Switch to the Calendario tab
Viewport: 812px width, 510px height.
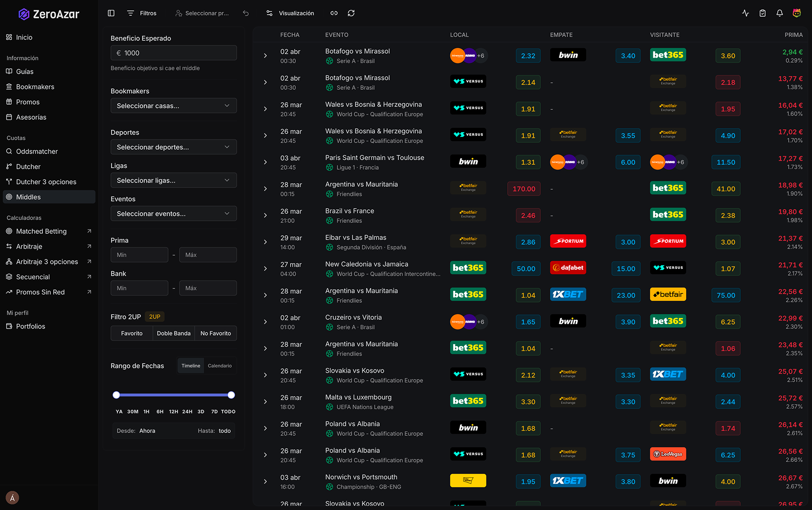pos(219,366)
